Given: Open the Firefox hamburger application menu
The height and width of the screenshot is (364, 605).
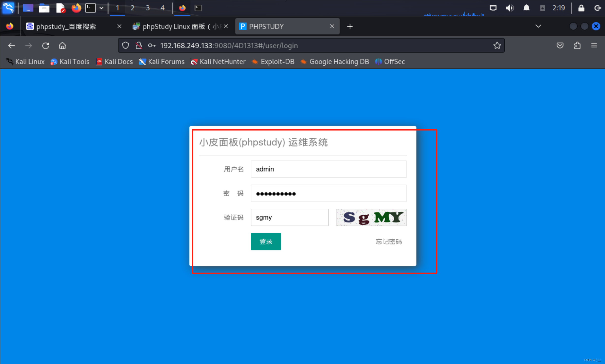Looking at the screenshot, I should pyautogui.click(x=594, y=45).
